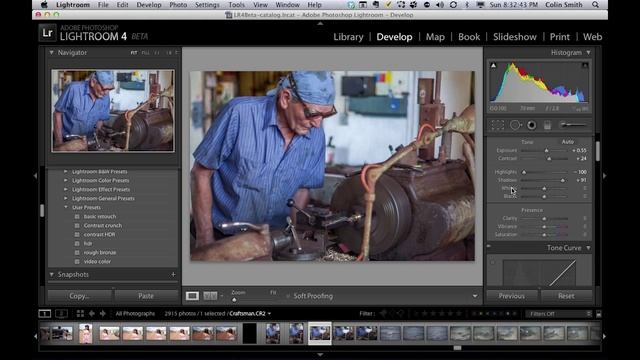Collapse the Navigator panel
Viewport: 640px width, 360px height.
[x=51, y=53]
